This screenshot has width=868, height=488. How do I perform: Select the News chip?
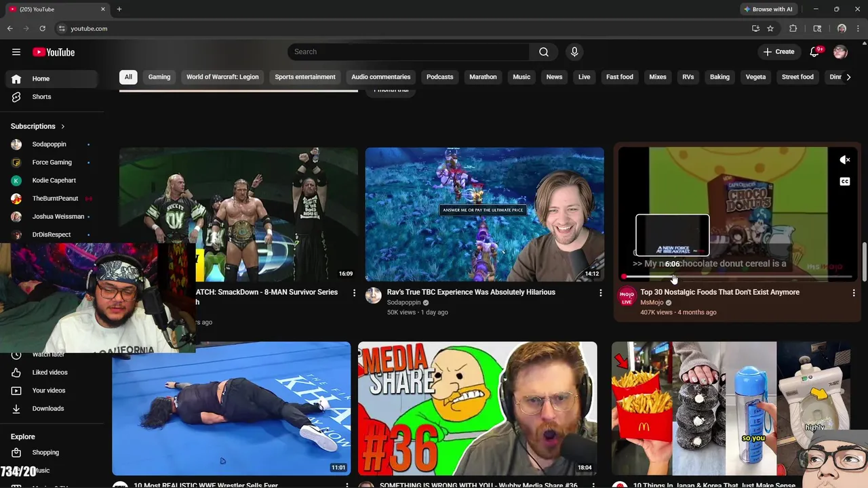(x=555, y=77)
